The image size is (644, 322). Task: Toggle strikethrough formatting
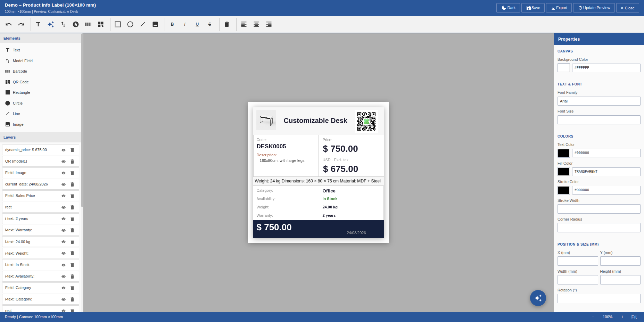[210, 24]
